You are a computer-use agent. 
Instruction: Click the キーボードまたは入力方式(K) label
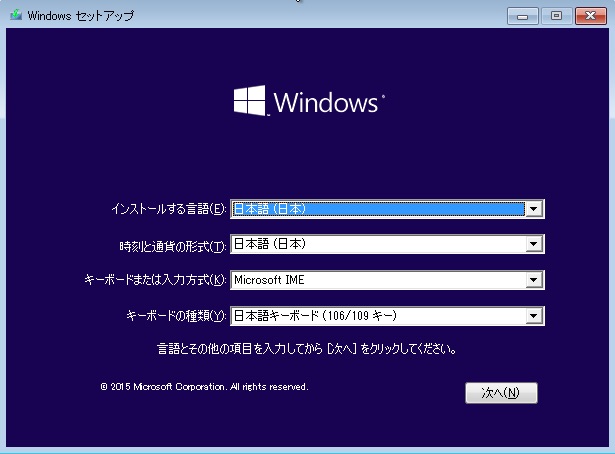[x=156, y=282]
